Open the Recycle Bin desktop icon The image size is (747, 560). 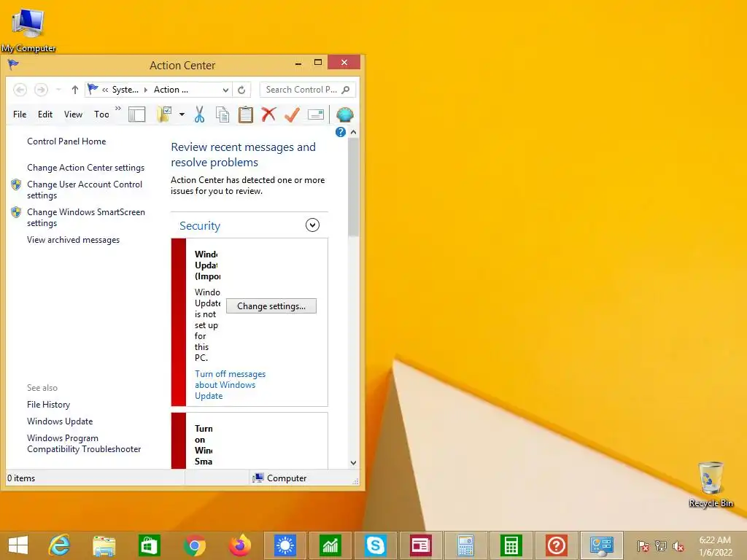(x=711, y=484)
